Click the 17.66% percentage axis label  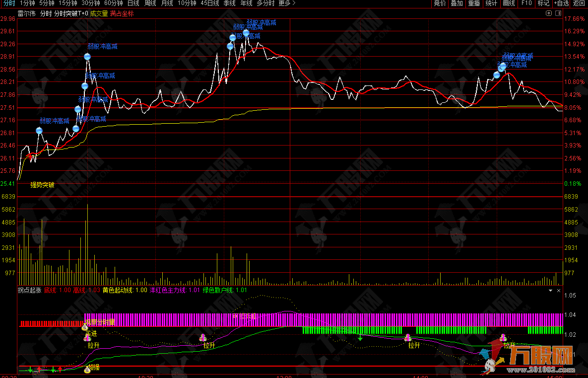pos(574,19)
